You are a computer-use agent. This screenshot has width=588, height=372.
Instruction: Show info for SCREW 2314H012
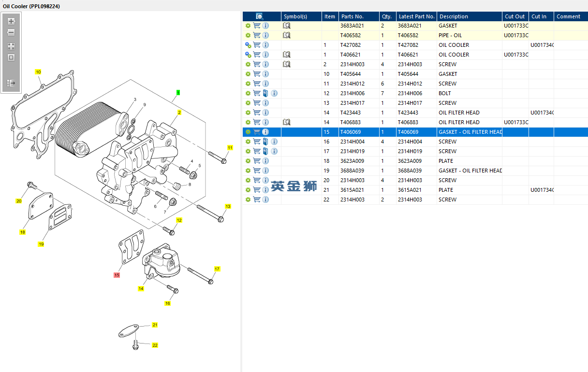[x=265, y=84]
